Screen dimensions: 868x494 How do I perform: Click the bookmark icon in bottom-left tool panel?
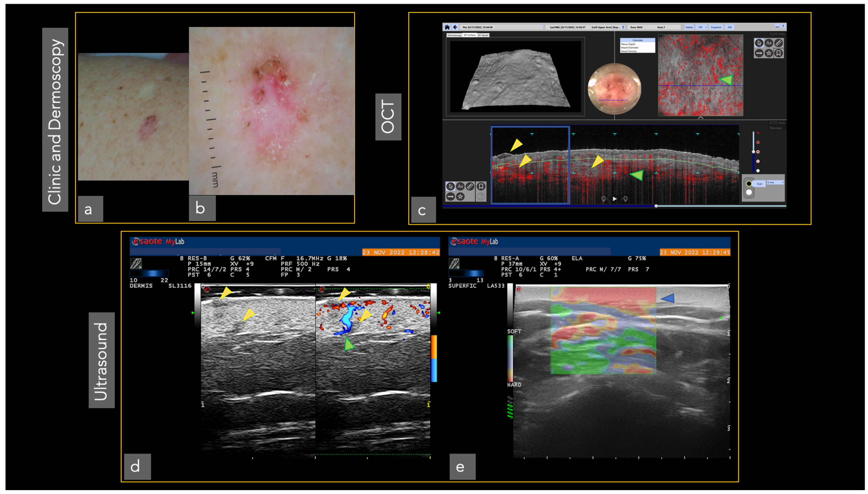coord(481,186)
